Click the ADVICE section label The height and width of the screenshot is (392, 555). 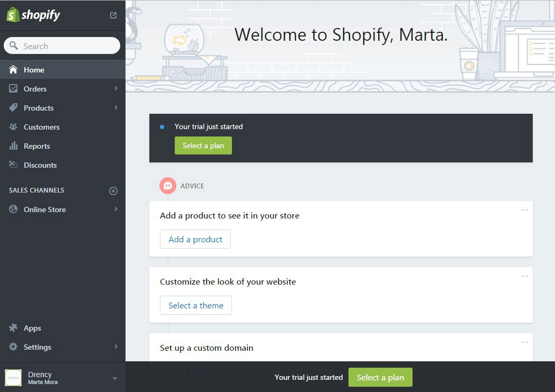[x=192, y=186]
